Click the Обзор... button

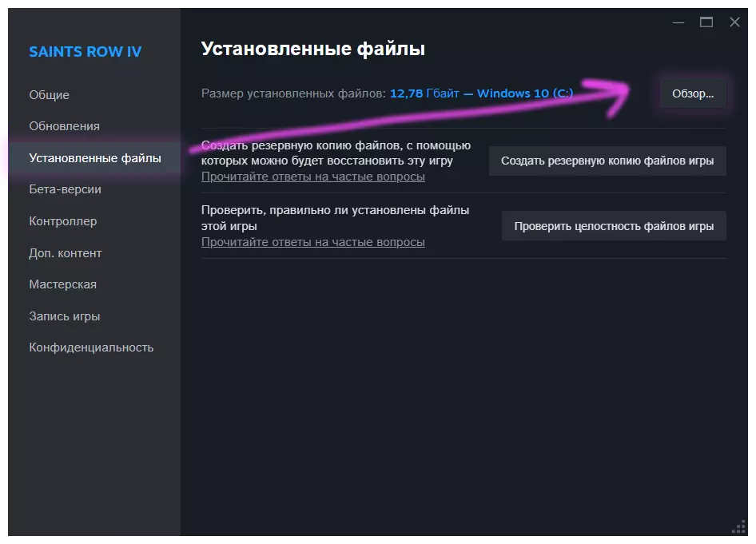pyautogui.click(x=693, y=93)
